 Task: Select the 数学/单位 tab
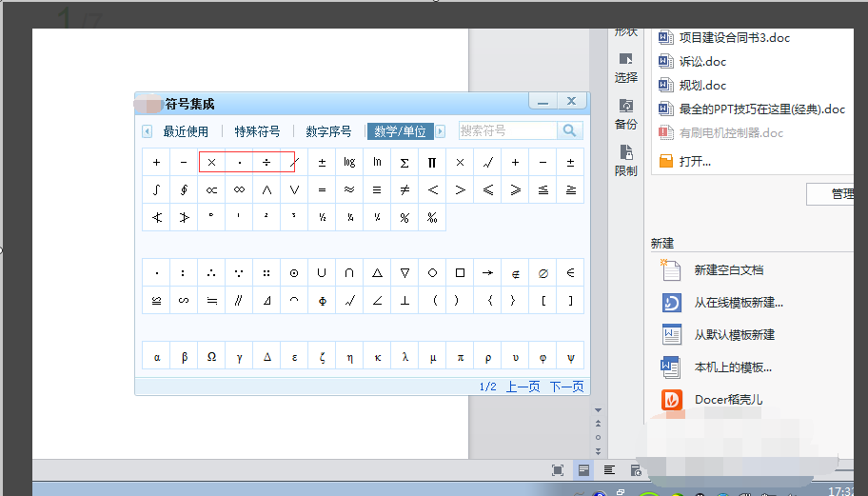tap(401, 131)
